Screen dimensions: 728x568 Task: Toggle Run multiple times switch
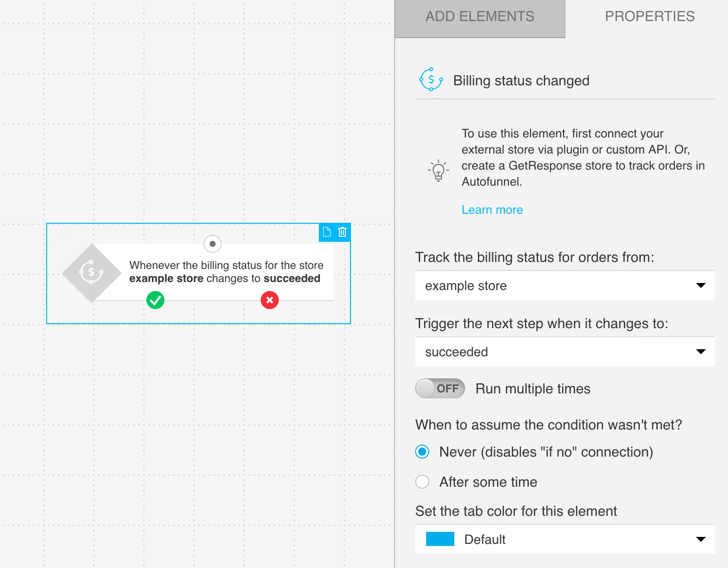point(440,388)
